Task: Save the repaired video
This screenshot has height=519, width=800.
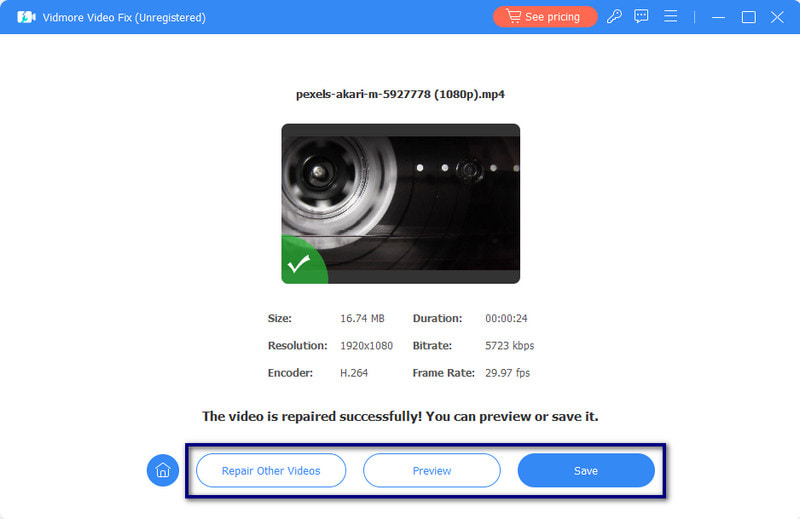Action: (x=586, y=470)
